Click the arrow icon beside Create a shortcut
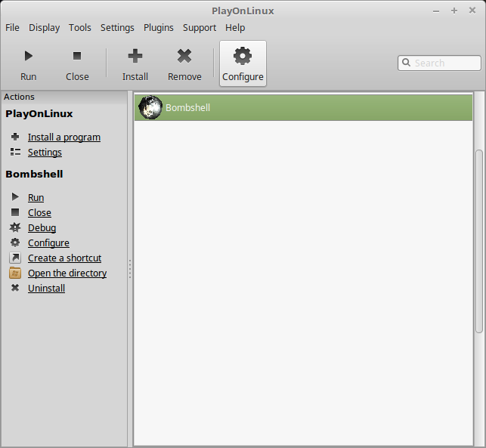This screenshot has width=486, height=448. pyautogui.click(x=15, y=258)
